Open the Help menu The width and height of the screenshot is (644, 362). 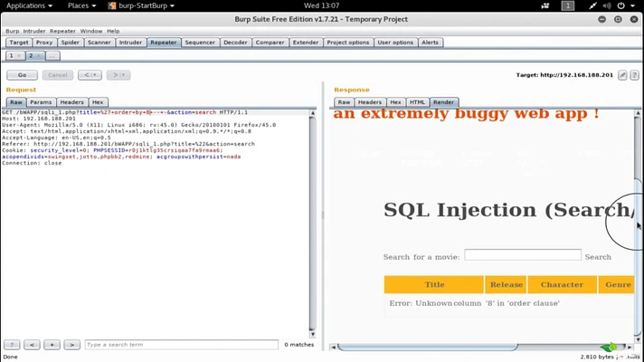coord(113,31)
